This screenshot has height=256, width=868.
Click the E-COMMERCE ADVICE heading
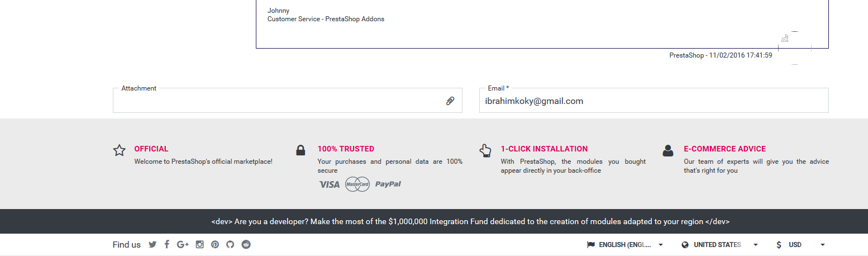(x=724, y=149)
